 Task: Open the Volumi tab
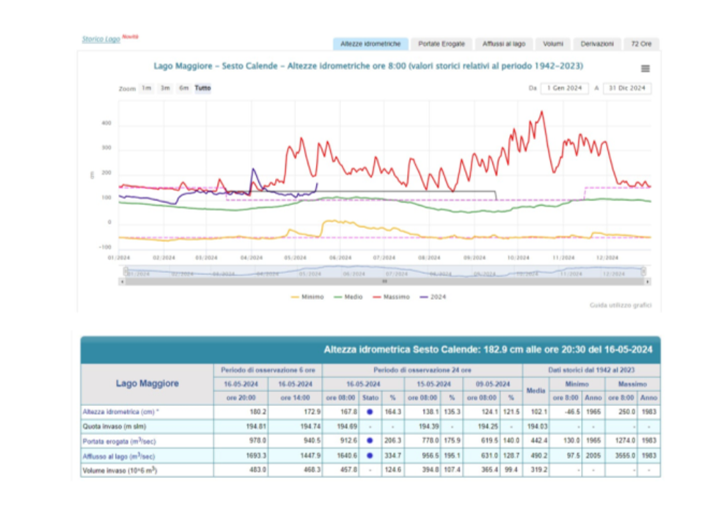click(553, 44)
